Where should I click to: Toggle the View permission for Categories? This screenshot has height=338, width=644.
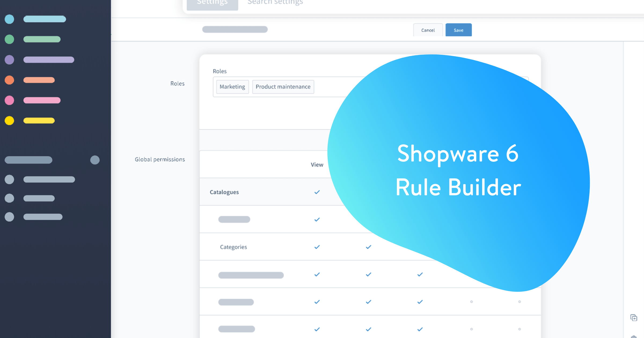[x=317, y=247]
